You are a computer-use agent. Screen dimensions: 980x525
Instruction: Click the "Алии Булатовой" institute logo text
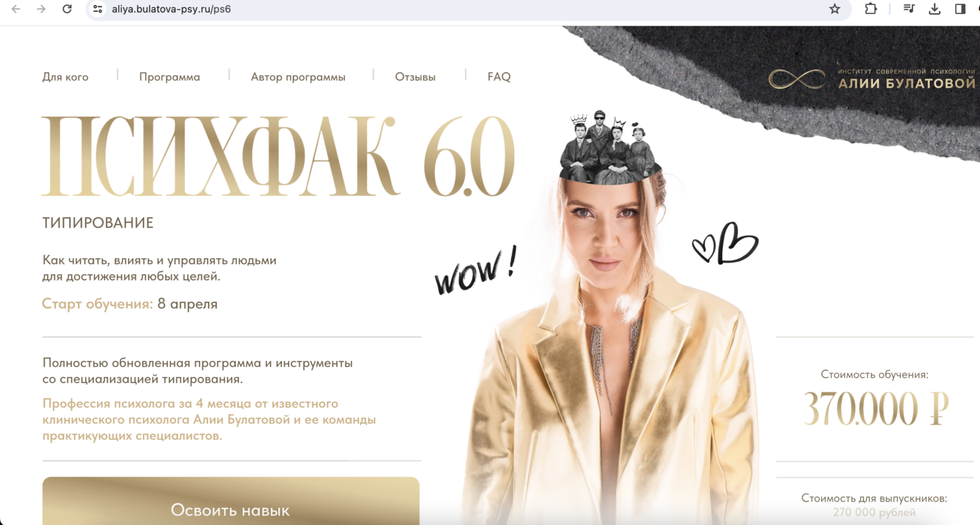(x=907, y=83)
